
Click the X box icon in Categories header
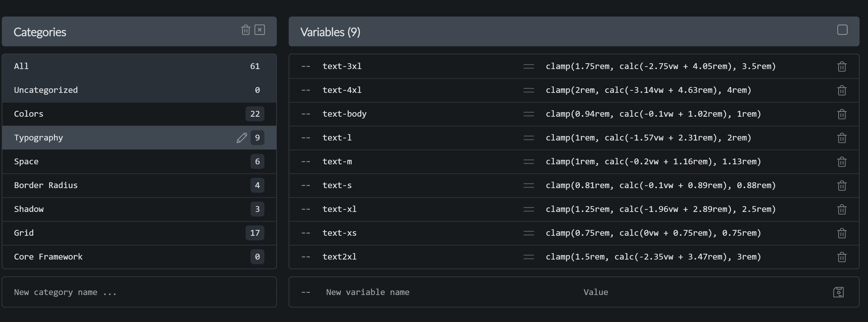(x=259, y=30)
